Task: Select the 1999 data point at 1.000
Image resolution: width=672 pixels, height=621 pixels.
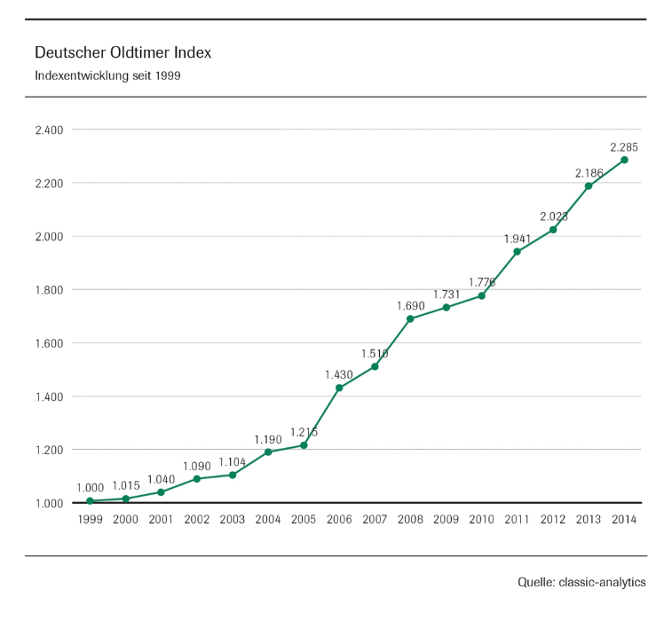Action: (x=90, y=501)
